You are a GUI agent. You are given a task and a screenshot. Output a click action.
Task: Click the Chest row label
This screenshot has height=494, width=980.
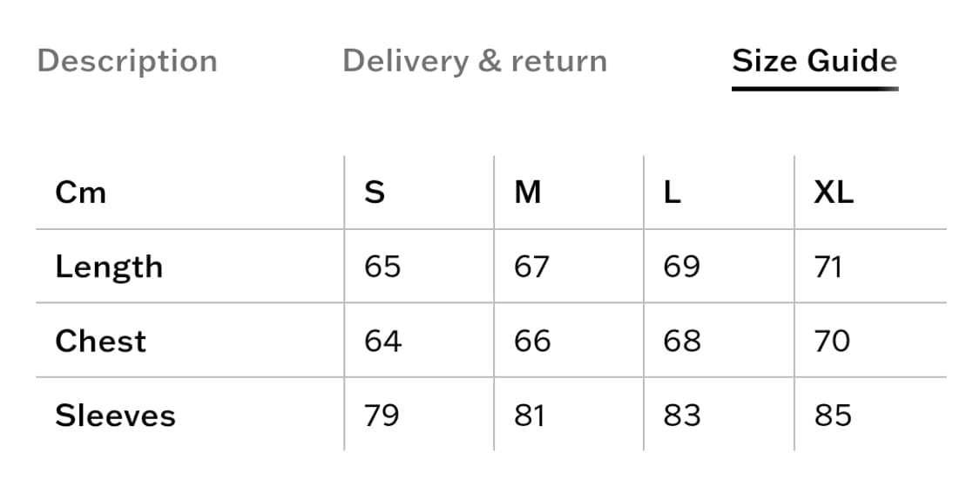[100, 341]
